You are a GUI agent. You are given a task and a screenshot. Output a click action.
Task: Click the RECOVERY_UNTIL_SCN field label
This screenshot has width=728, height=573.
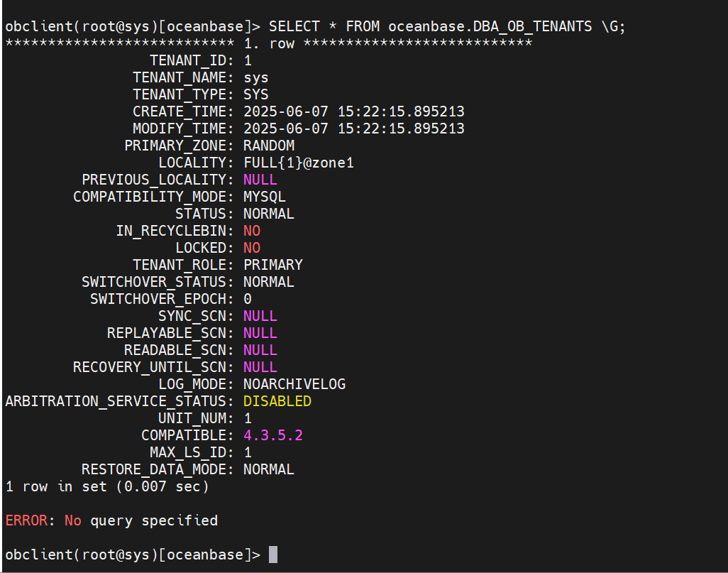(154, 367)
